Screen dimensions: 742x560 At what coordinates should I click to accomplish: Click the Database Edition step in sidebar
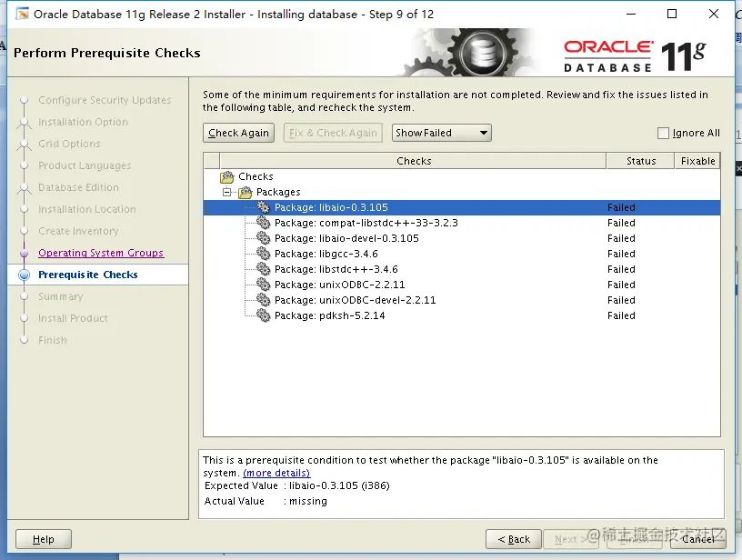point(78,187)
